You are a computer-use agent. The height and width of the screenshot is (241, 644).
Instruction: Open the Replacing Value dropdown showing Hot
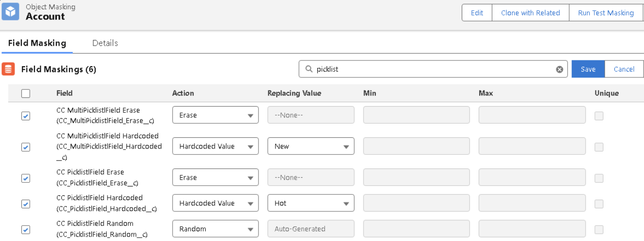pyautogui.click(x=311, y=204)
